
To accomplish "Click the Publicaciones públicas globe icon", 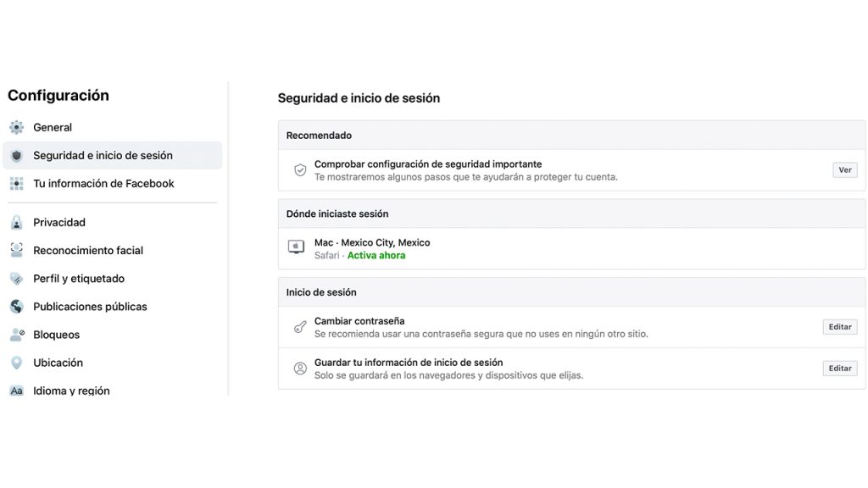I will click(x=16, y=307).
